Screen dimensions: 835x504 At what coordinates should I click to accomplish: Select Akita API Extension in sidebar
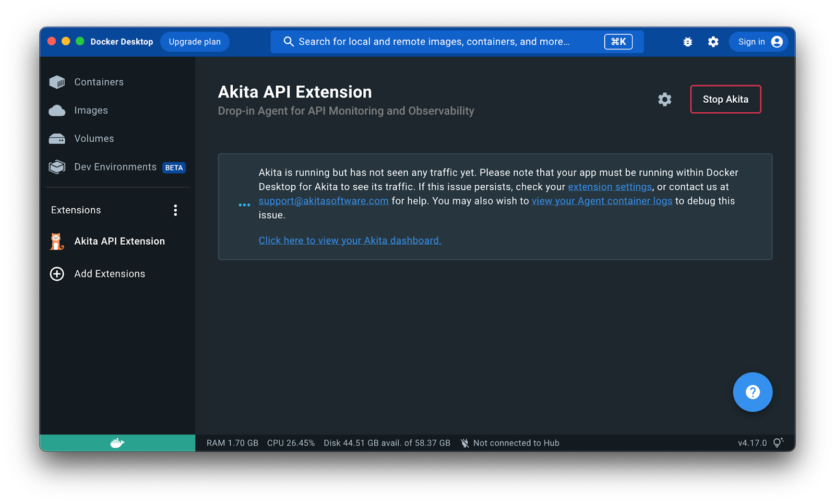coord(119,241)
